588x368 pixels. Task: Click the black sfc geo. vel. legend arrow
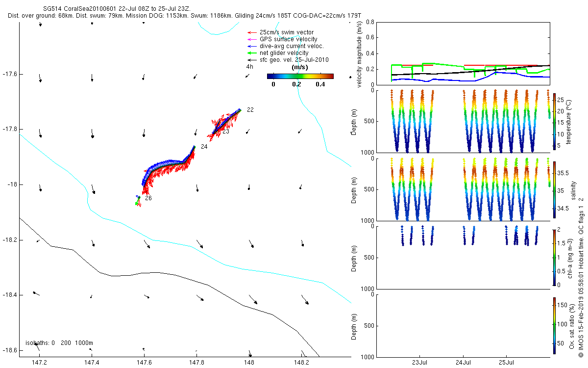252,60
